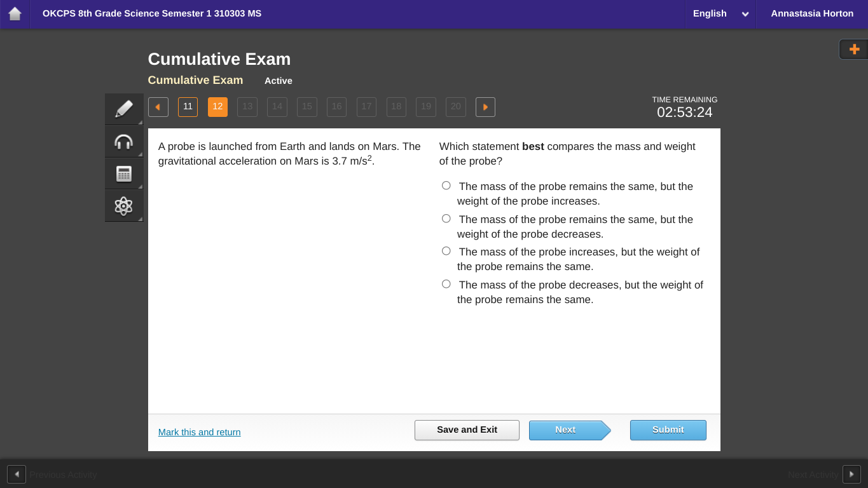Viewport: 868px width, 488px height.
Task: Open the English language dropdown
Action: [720, 14]
